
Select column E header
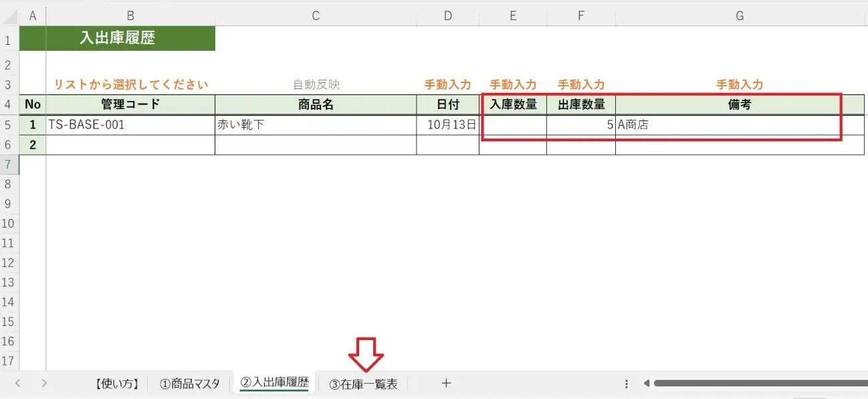click(x=513, y=16)
